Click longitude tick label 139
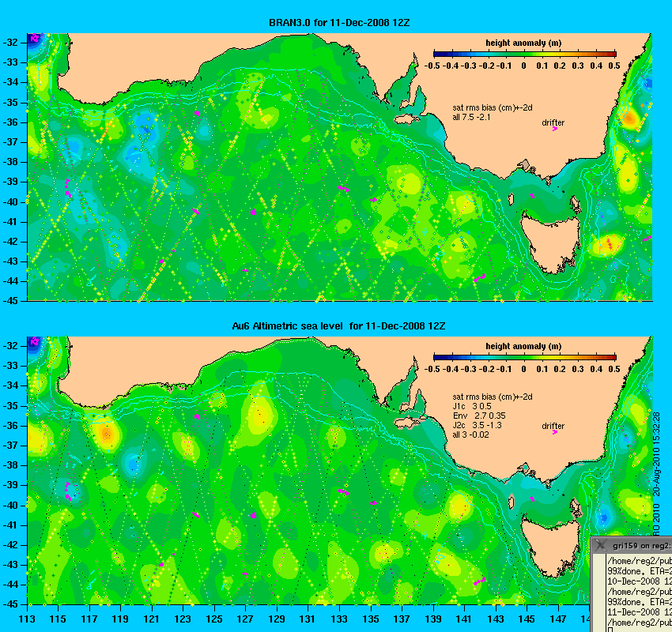Screen dimensions: 672x632 click(x=433, y=619)
